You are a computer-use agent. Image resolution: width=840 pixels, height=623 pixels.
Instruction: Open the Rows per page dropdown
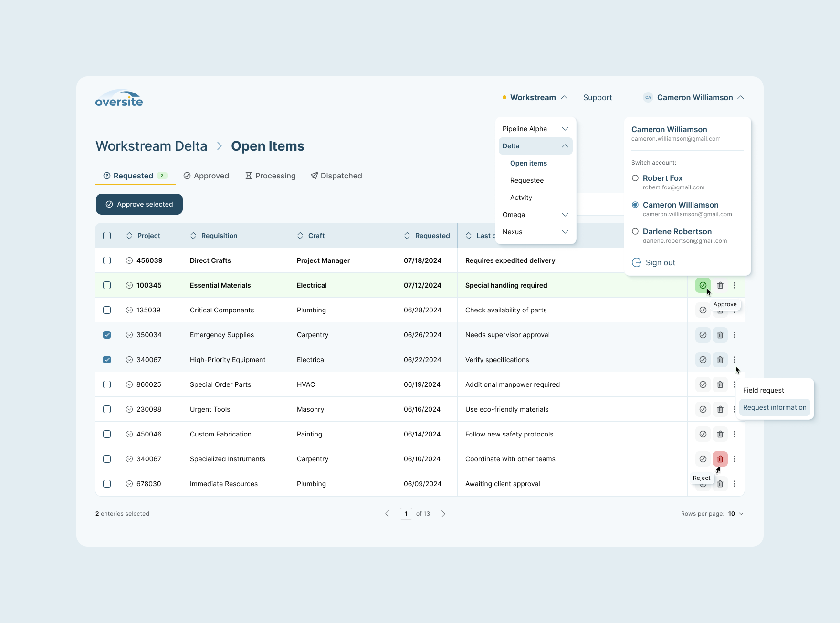pyautogui.click(x=735, y=514)
